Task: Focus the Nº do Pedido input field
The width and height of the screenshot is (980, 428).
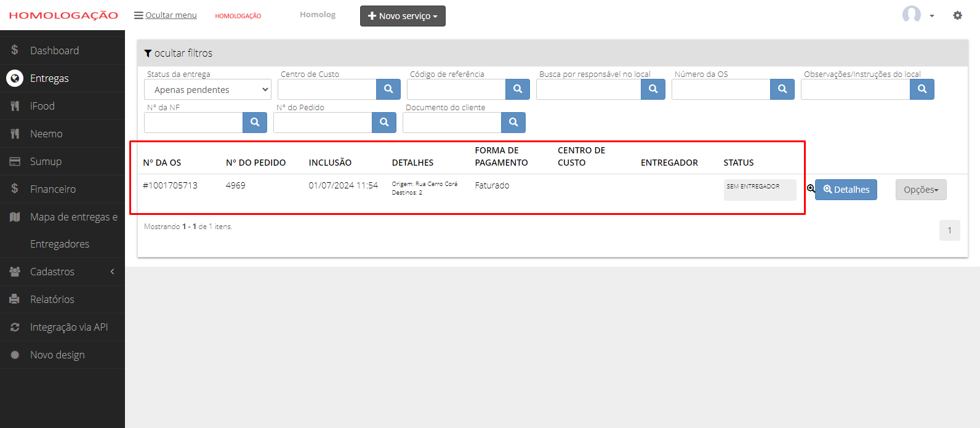Action: (323, 123)
